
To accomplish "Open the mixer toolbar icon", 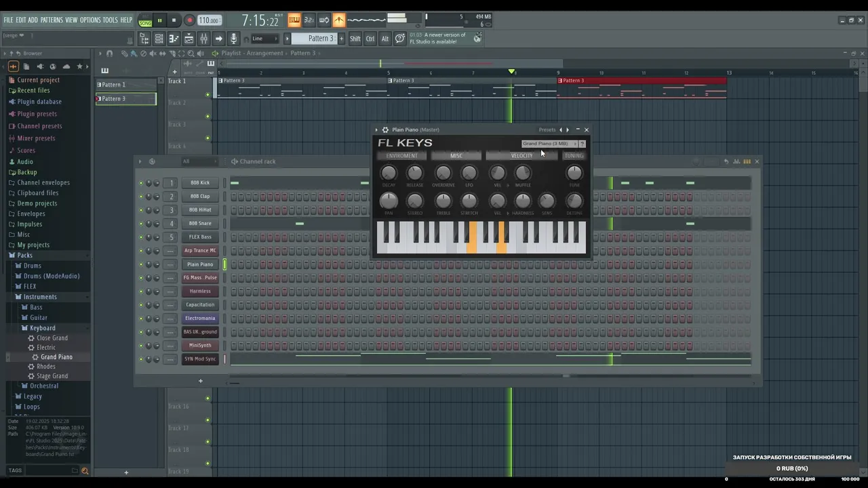I will (204, 39).
